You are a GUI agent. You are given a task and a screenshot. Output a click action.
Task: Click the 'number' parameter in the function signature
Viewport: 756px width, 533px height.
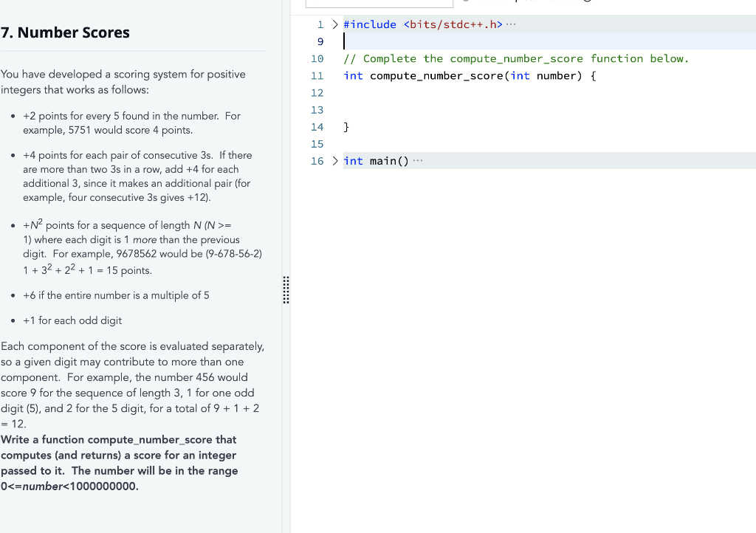point(556,76)
